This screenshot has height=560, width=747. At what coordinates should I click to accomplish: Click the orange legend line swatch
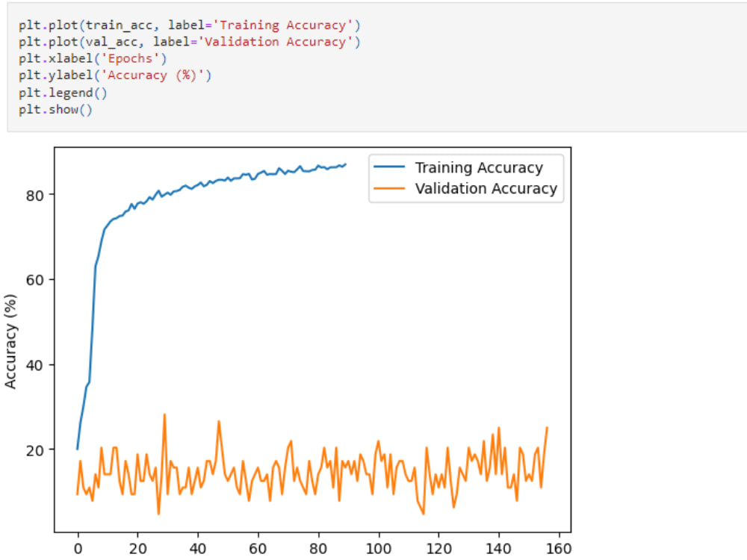[x=389, y=188]
